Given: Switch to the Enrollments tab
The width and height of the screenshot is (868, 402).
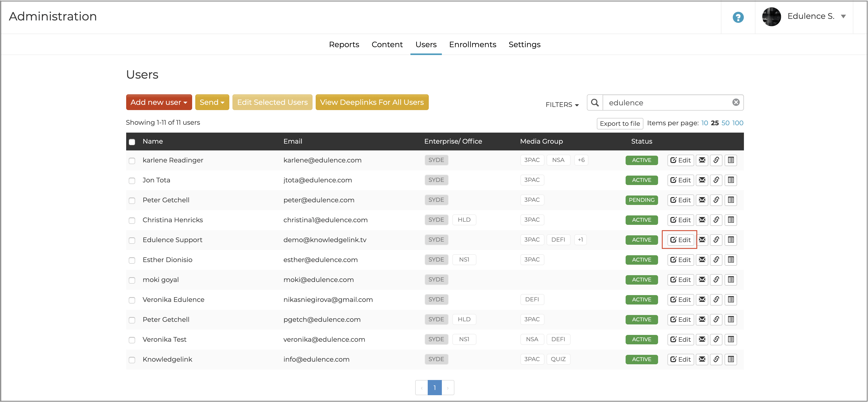Looking at the screenshot, I should pyautogui.click(x=472, y=45).
